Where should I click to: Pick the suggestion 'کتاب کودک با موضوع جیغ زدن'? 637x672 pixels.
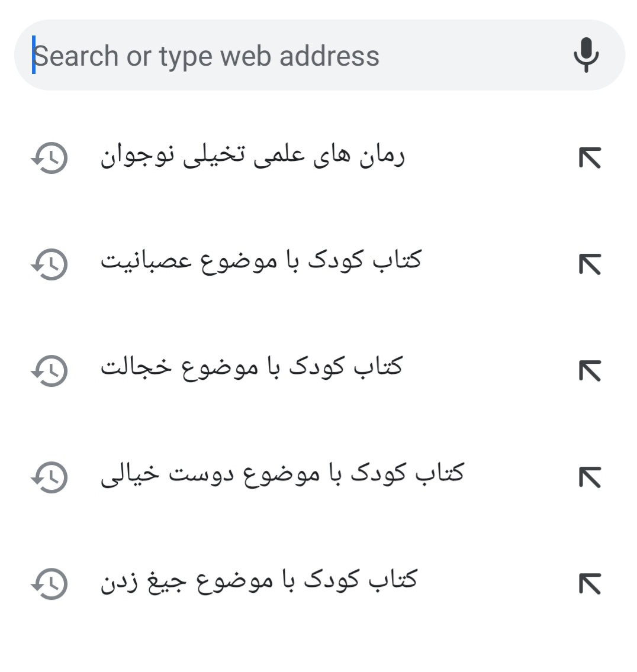(x=259, y=581)
